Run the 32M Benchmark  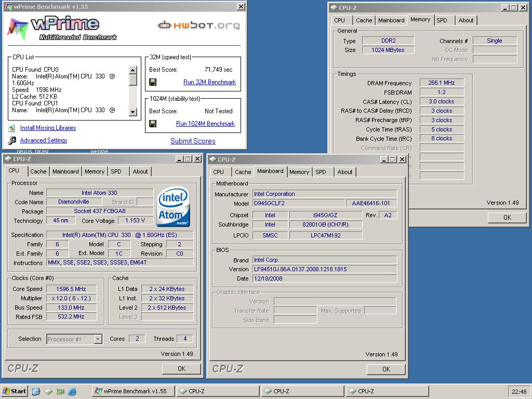[209, 82]
